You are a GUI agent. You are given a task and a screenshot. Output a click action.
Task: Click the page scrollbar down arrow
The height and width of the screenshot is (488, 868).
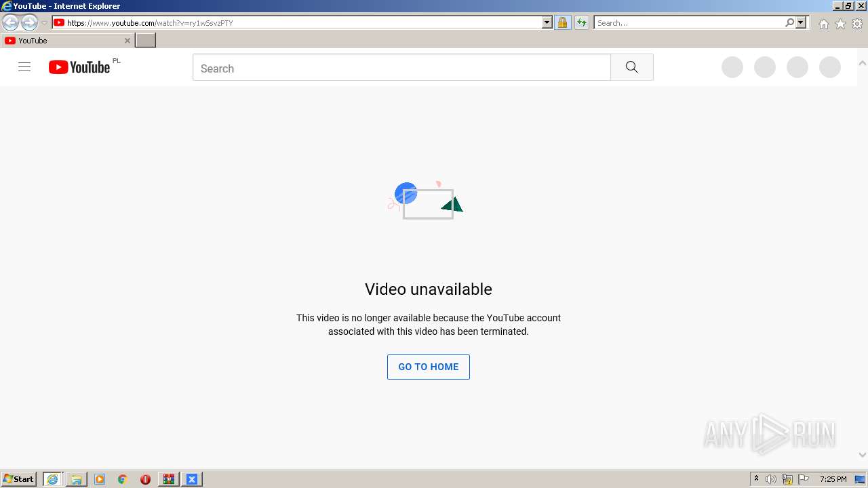(x=863, y=455)
